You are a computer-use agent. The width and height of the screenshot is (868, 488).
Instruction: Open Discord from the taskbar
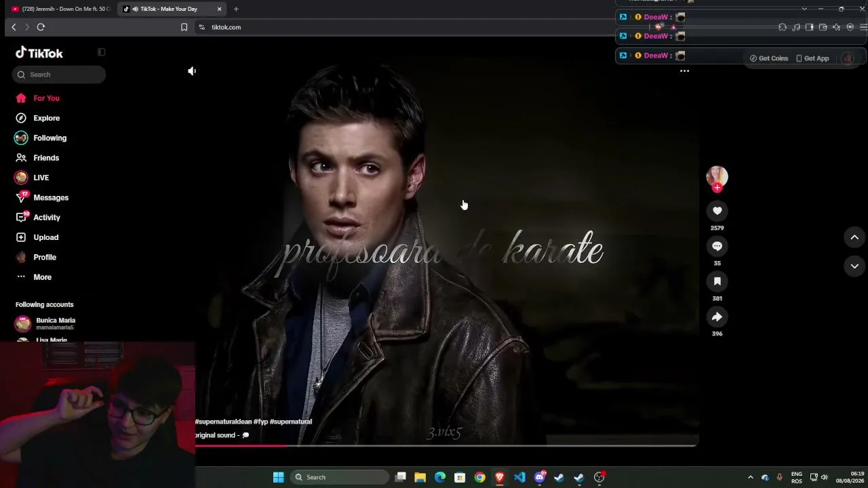click(x=540, y=477)
